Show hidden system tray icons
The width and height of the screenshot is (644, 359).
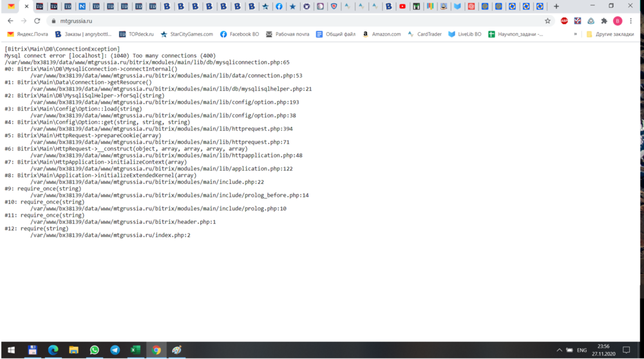point(559,350)
